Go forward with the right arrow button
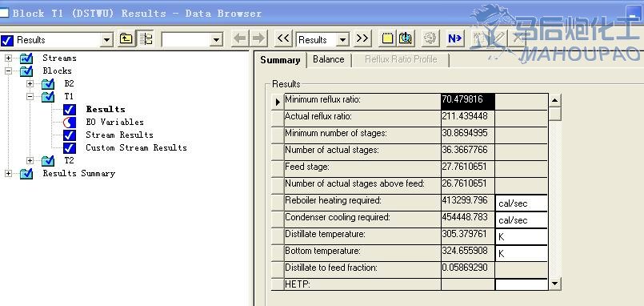644x306 pixels. pos(258,38)
